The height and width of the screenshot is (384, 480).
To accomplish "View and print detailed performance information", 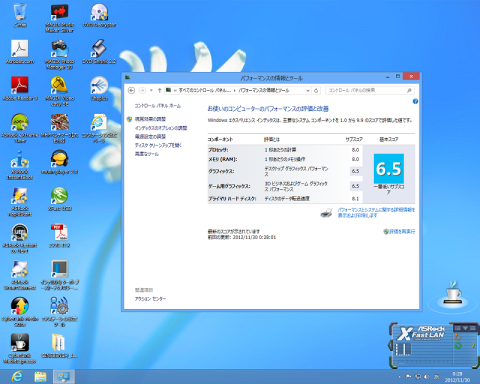I will pos(376,213).
